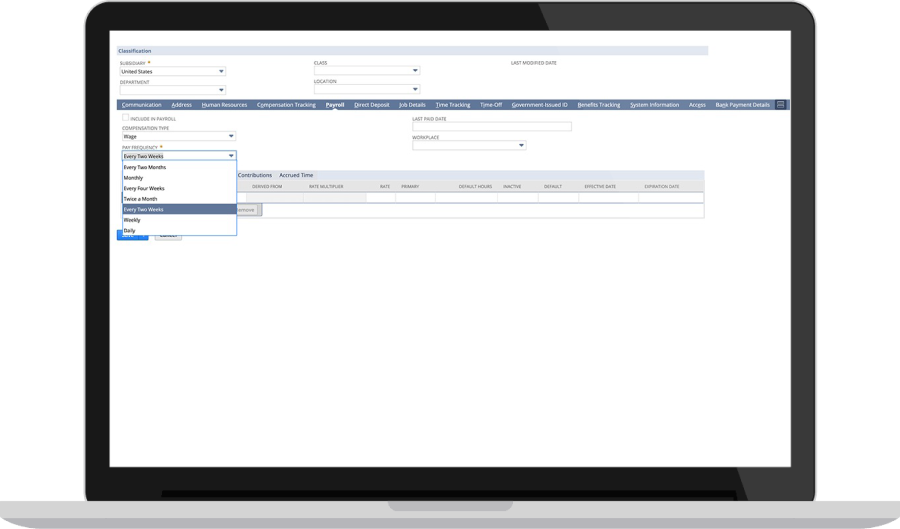Select the Government-Issued ID tab
900x529 pixels.
coord(539,105)
